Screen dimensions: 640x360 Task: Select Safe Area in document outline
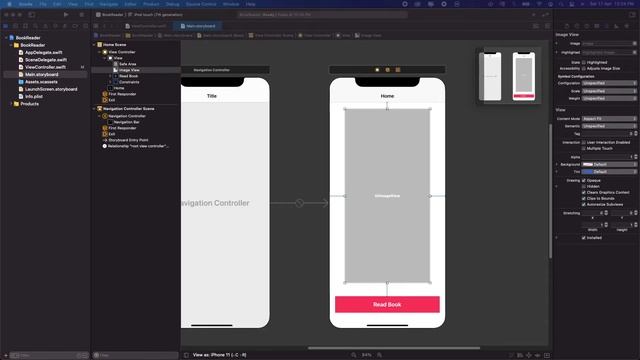point(127,64)
